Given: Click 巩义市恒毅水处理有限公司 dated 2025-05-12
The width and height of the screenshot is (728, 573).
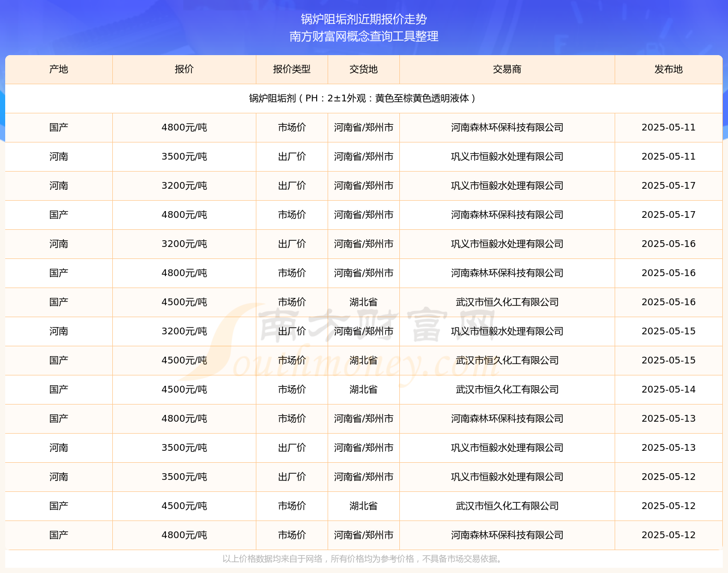Looking at the screenshot, I should point(507,477).
